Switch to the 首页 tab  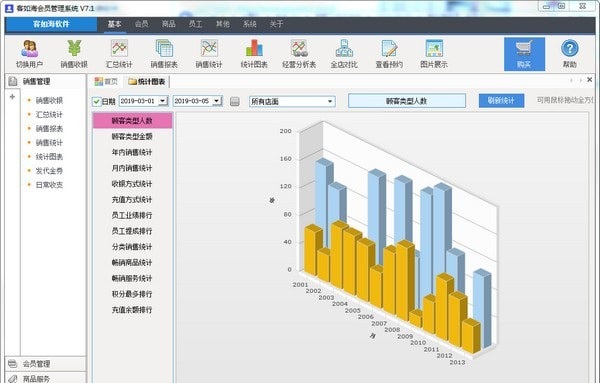coord(106,81)
